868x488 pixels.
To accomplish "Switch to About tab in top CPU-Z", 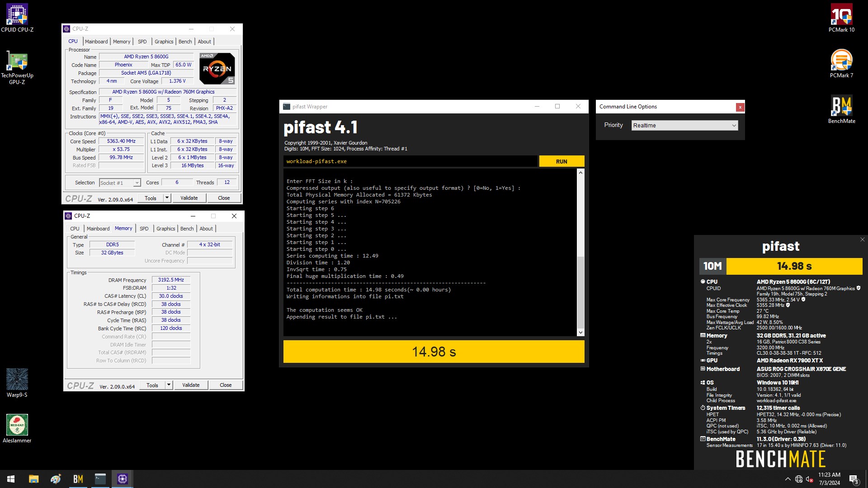I will (204, 42).
